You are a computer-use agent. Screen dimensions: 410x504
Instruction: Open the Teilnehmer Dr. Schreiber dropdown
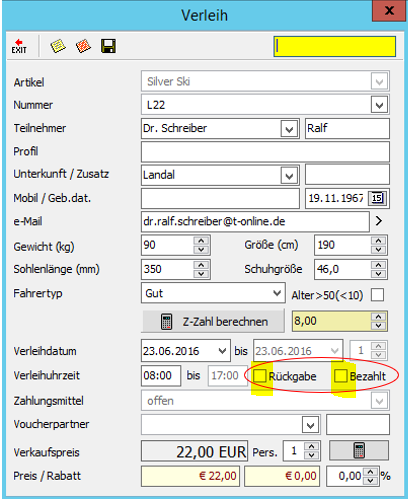click(x=289, y=128)
